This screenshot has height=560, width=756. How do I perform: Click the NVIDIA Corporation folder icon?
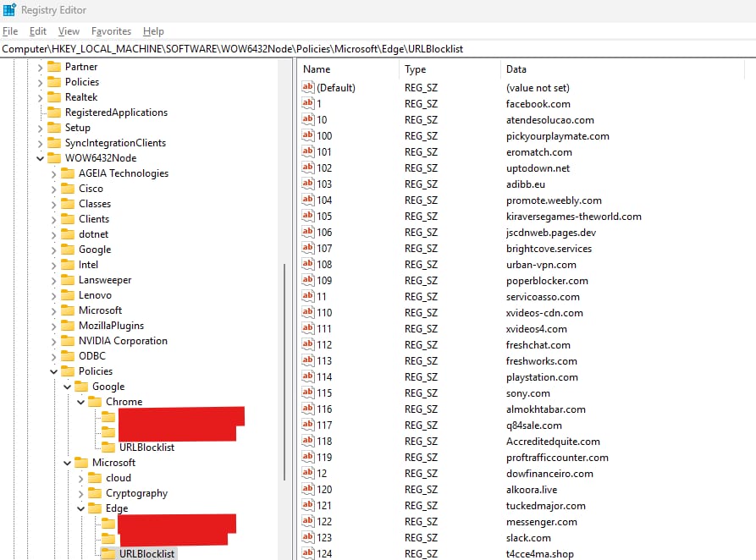68,341
